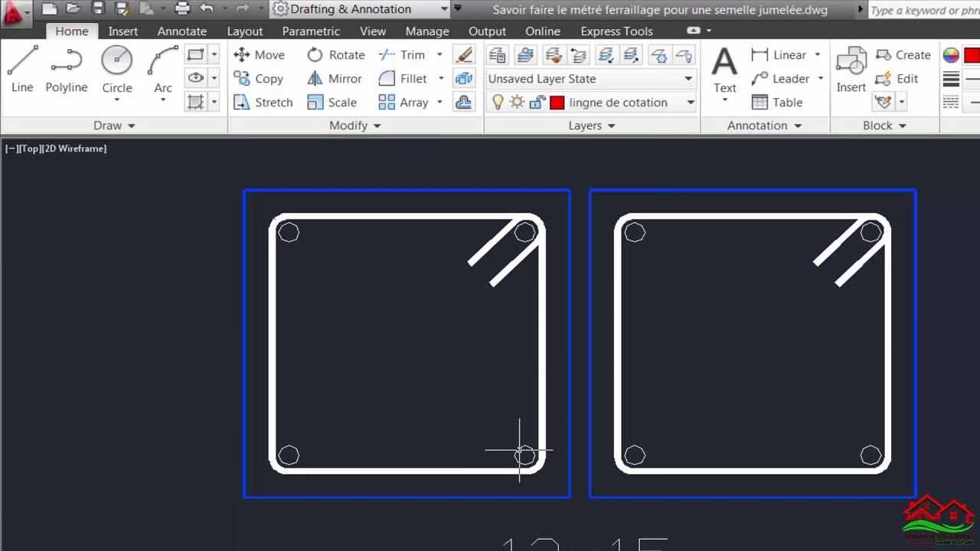Screen dimensions: 980x551
Task: Click the Offset tool icon
Action: (463, 103)
